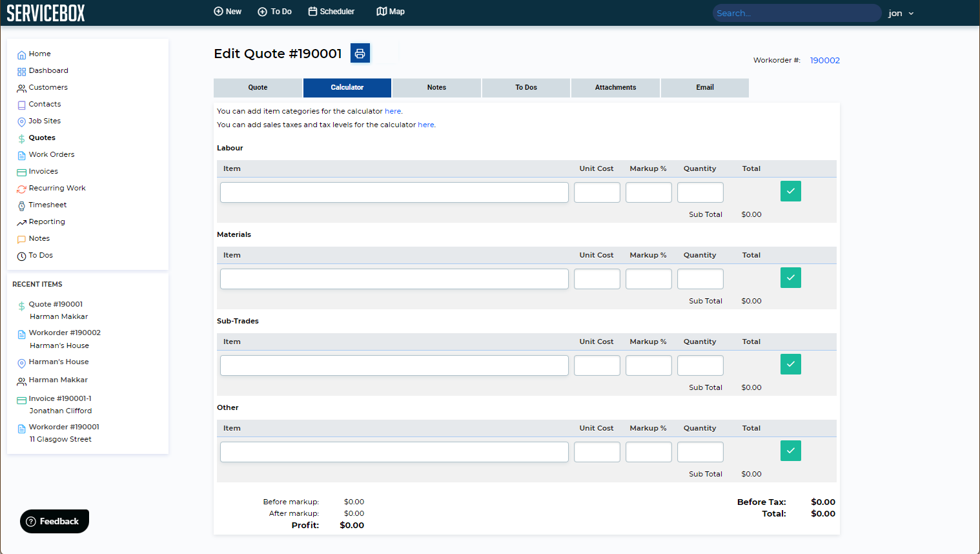Click the Sub-Trades Quantity field
Screen dimensions: 980x554
[x=700, y=365]
